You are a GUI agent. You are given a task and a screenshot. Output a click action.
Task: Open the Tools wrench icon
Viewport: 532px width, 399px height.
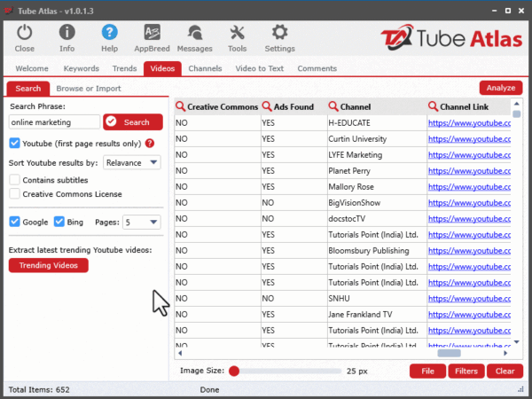click(x=237, y=33)
